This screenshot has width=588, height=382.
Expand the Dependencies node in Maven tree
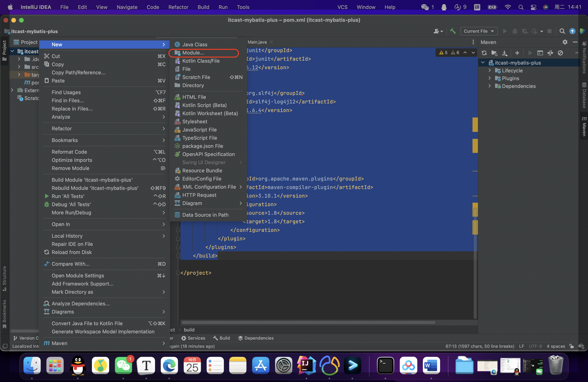tap(490, 86)
